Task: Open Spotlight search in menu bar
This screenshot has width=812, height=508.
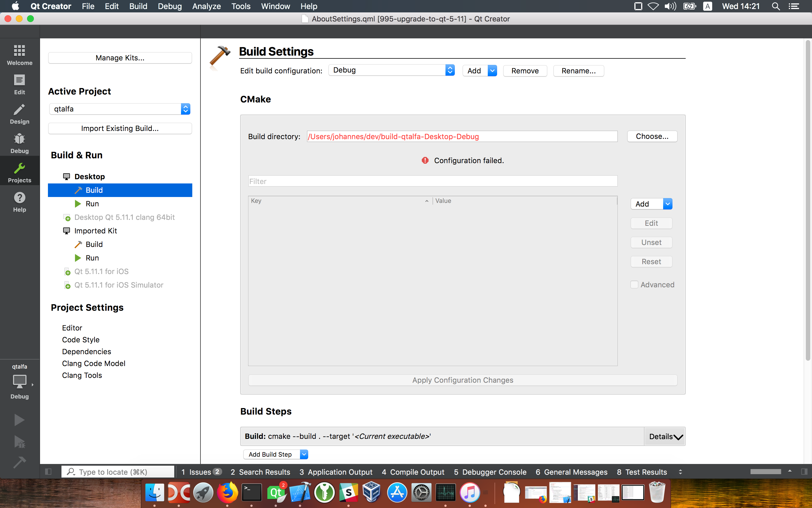Action: tap(775, 6)
